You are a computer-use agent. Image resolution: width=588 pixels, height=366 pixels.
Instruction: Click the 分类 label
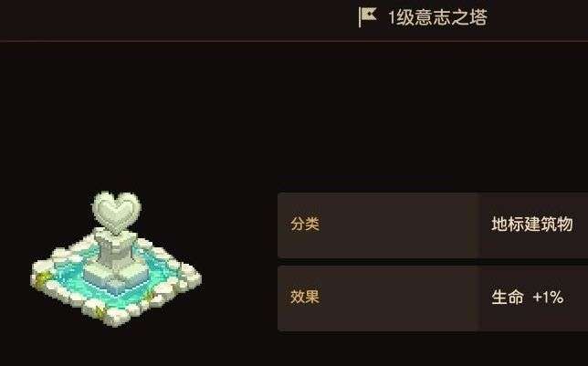tap(305, 224)
